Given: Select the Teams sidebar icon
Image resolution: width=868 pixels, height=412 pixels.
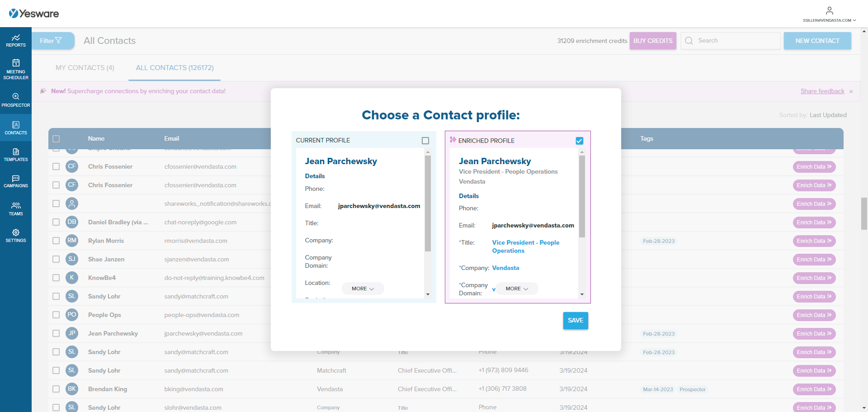Looking at the screenshot, I should click(x=16, y=208).
